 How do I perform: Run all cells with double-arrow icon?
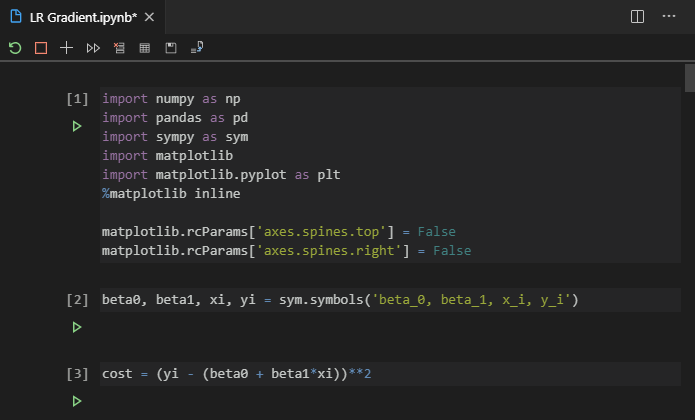[93, 47]
